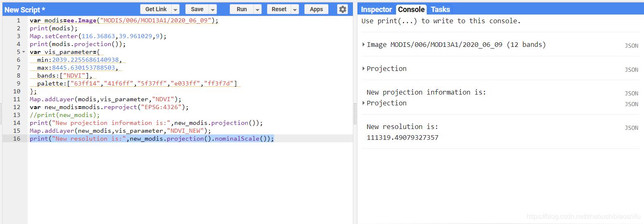Expand the Projection under New projection information
Viewport: 644px width, 224px height.
(x=364, y=103)
